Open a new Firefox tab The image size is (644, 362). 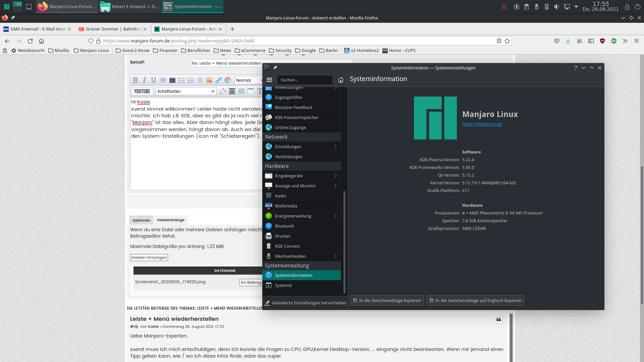(x=232, y=29)
